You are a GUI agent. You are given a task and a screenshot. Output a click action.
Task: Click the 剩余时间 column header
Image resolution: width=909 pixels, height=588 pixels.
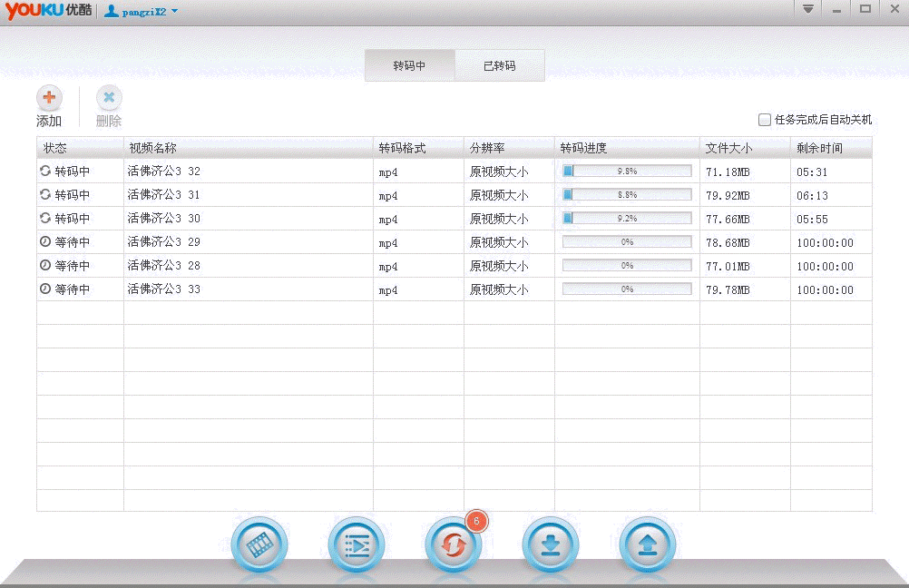(831, 148)
